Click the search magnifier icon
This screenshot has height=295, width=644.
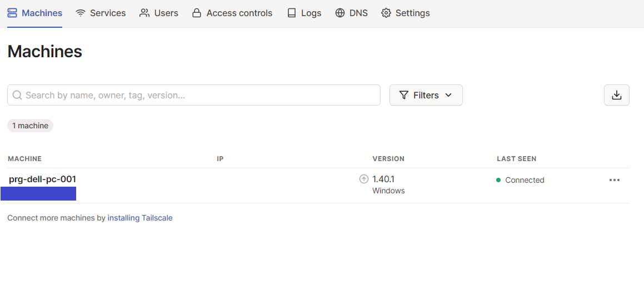tap(17, 95)
